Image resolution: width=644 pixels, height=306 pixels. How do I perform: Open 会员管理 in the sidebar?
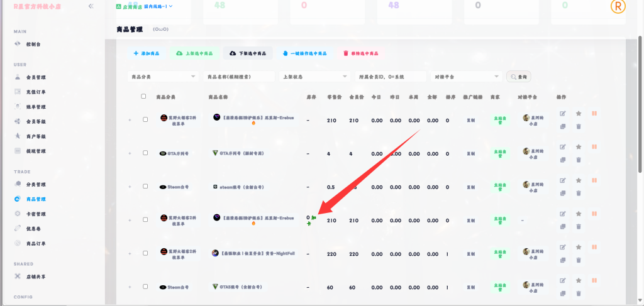click(x=36, y=77)
